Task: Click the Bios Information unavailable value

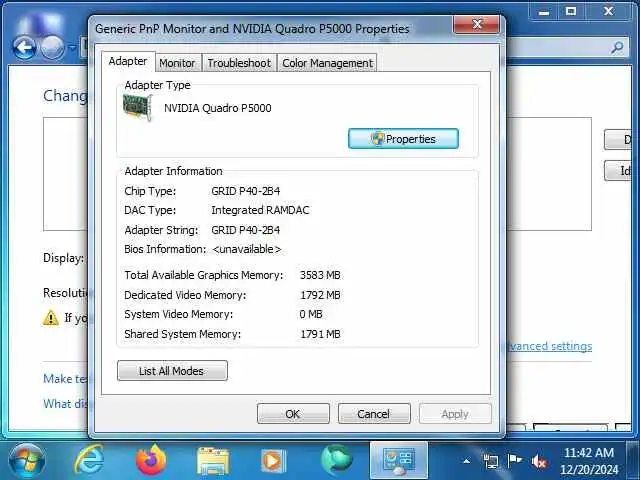Action: tap(247, 249)
